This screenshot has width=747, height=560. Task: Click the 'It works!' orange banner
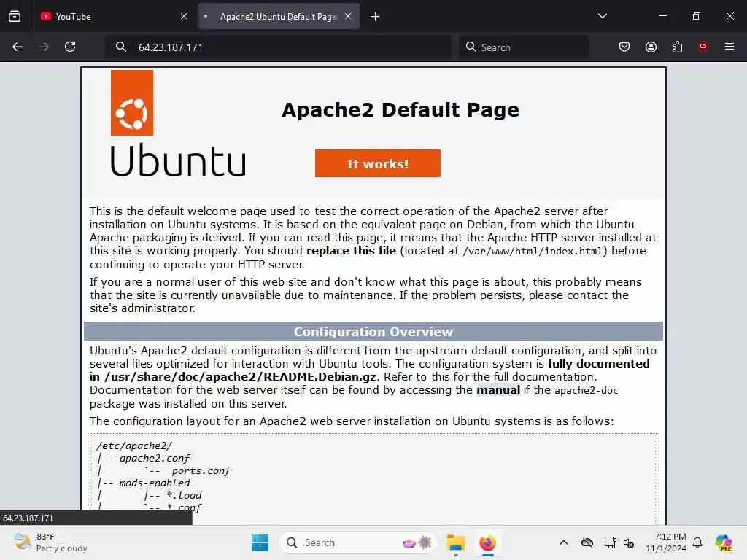pyautogui.click(x=377, y=163)
